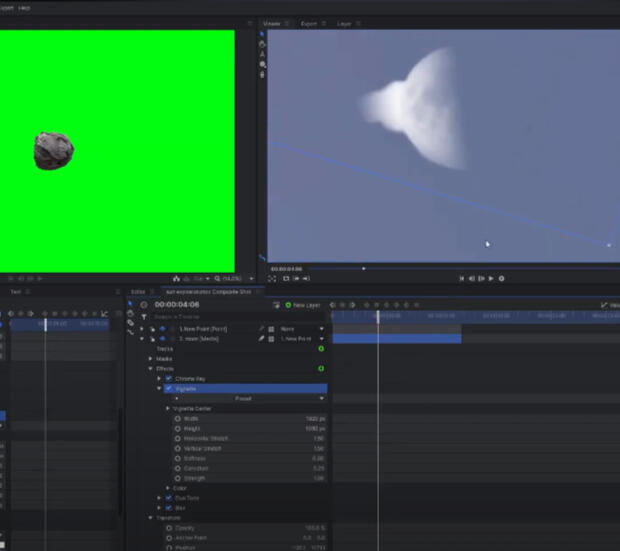Open parent dropdown for New Point layer
This screenshot has width=620, height=551.
302,328
